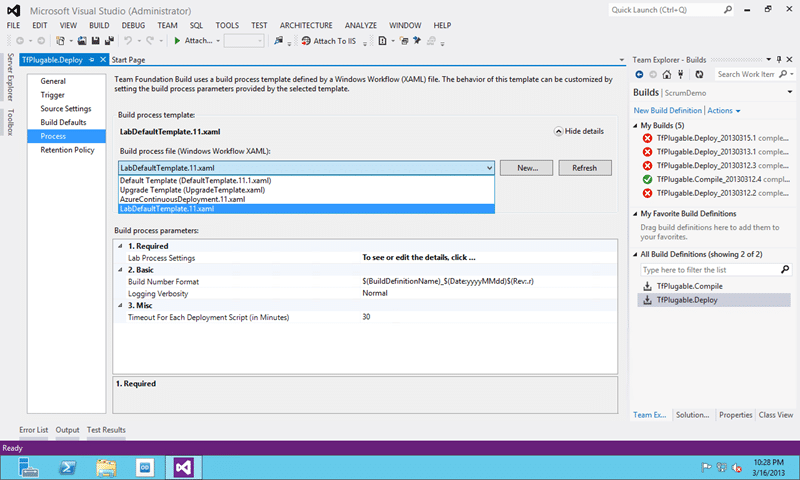Click the Quick Launch search icon
Screen dimensions: 800x480
tap(728, 10)
